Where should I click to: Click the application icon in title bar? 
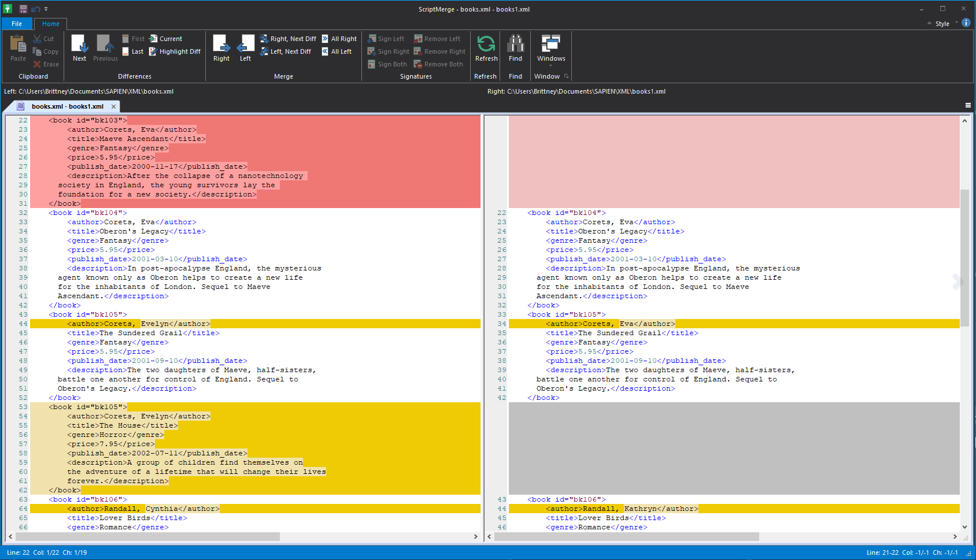(x=8, y=9)
